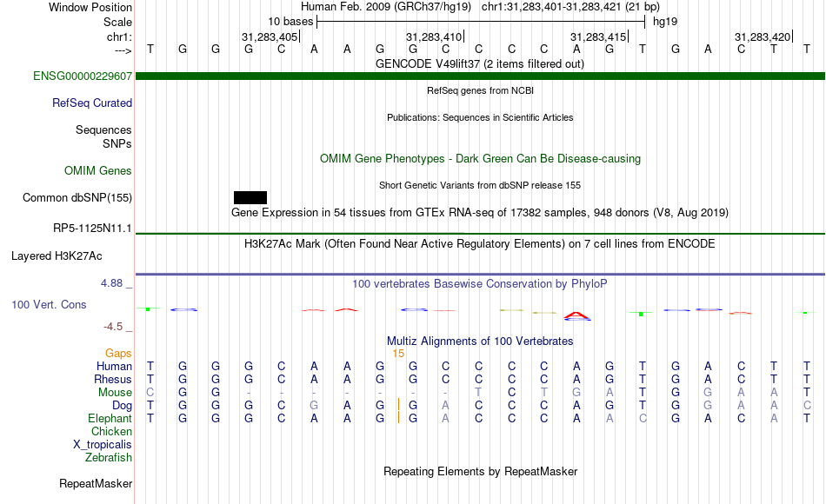
Task: Click the SNPs track label
Action: 117,143
